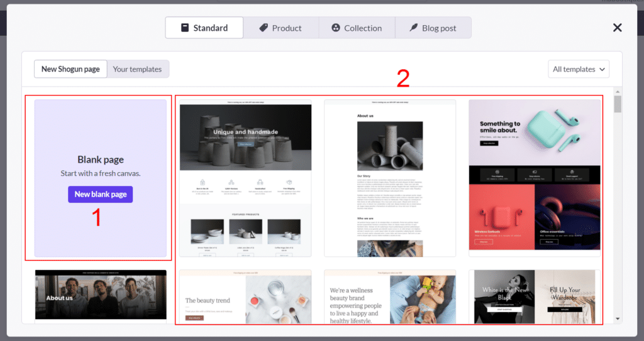
Task: Switch to Your templates view
Action: pos(137,69)
